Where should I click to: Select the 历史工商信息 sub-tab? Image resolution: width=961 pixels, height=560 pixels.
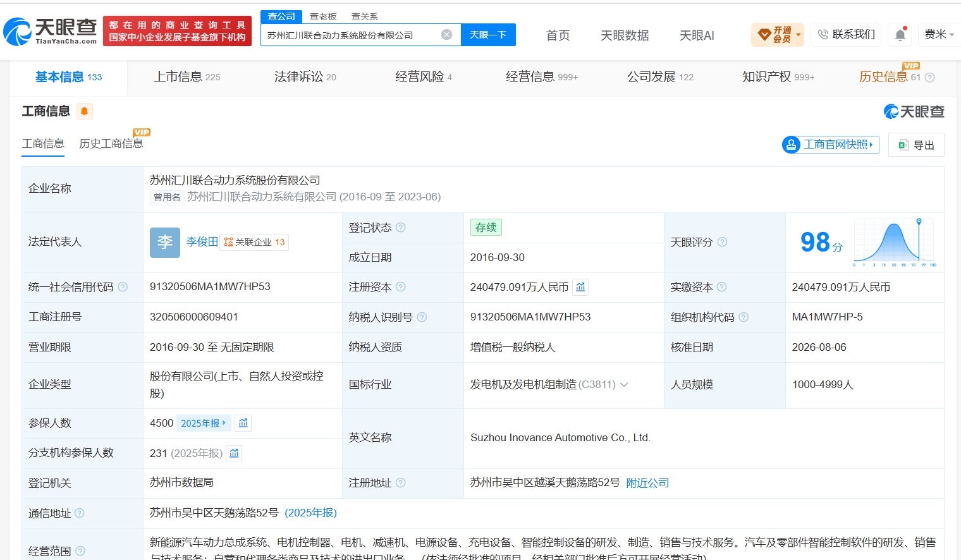point(111,144)
